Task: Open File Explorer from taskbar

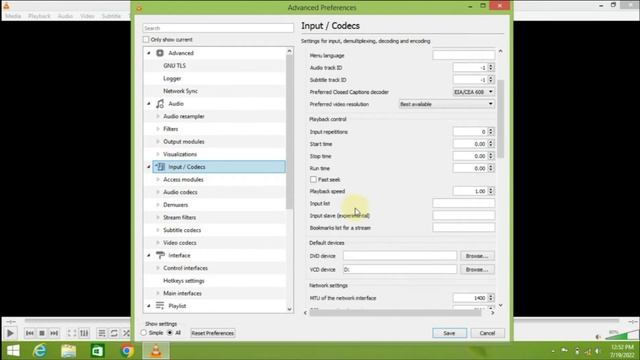Action: click(x=69, y=351)
